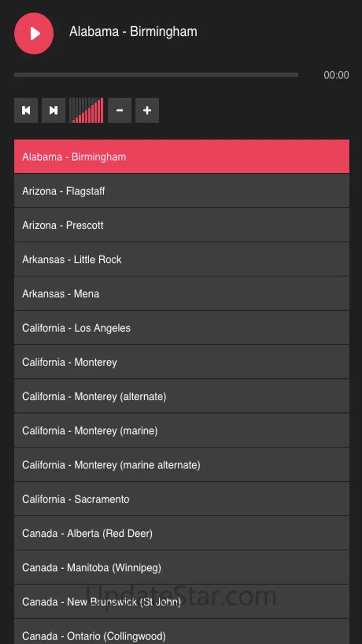Image resolution: width=362 pixels, height=644 pixels.
Task: Skip to the previous station
Action: point(26,110)
